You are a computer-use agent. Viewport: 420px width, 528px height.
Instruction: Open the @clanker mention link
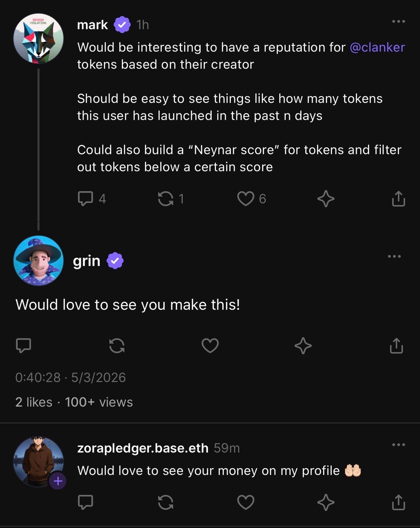(377, 48)
